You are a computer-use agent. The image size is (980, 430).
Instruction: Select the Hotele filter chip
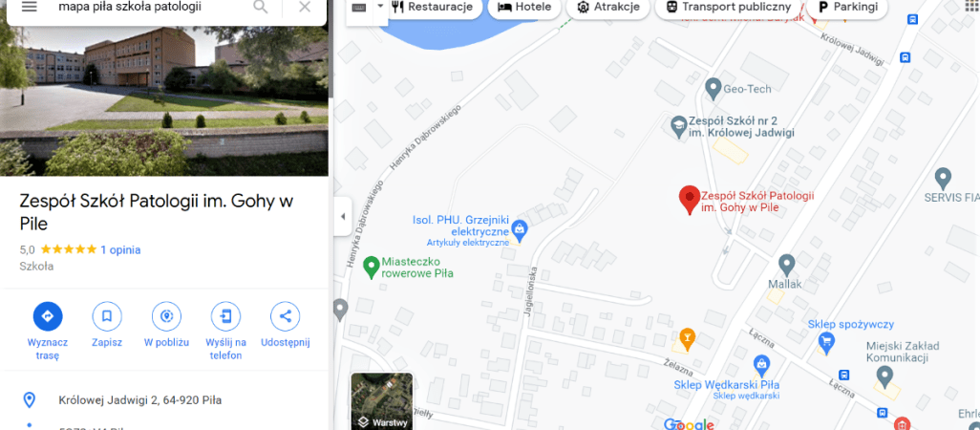(x=523, y=8)
